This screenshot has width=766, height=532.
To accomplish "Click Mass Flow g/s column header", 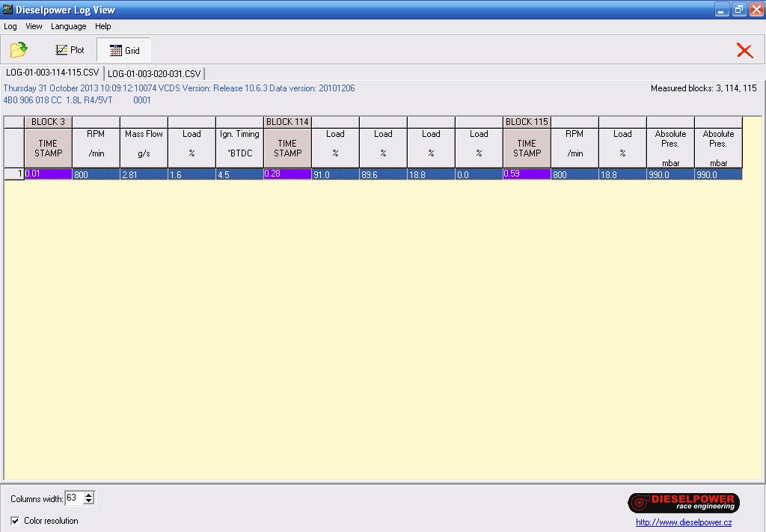I will (144, 148).
